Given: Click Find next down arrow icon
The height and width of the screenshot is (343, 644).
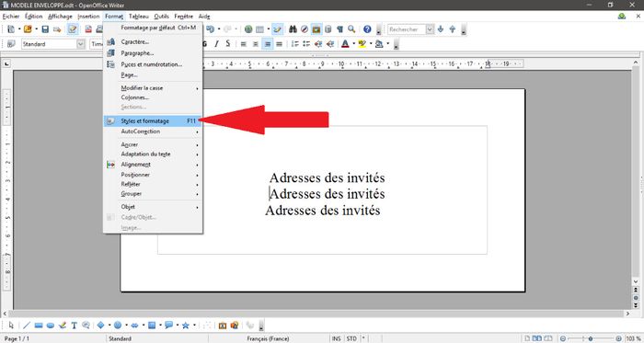Looking at the screenshot, I should point(441,29).
